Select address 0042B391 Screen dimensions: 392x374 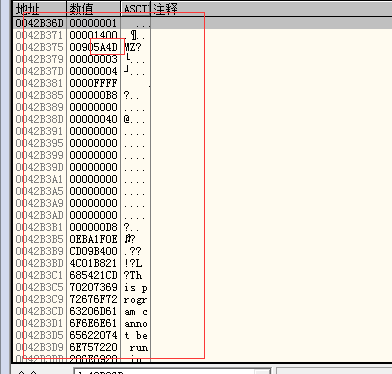click(x=39, y=131)
